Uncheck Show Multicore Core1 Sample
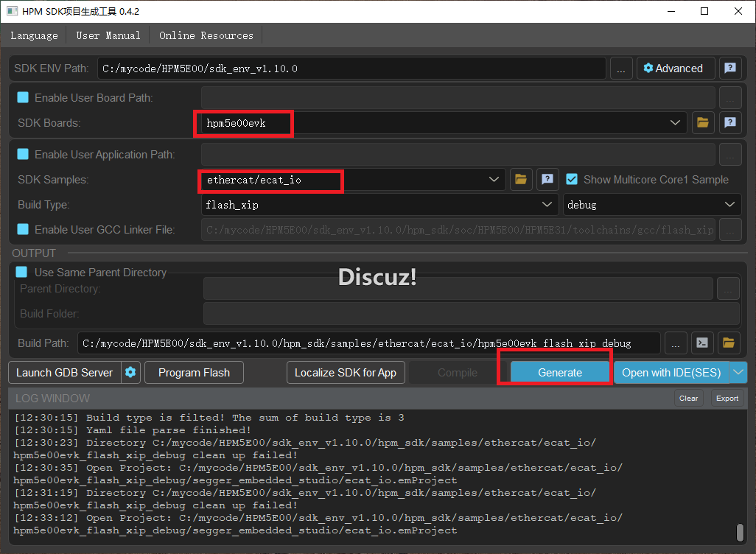756x554 pixels. (572, 179)
